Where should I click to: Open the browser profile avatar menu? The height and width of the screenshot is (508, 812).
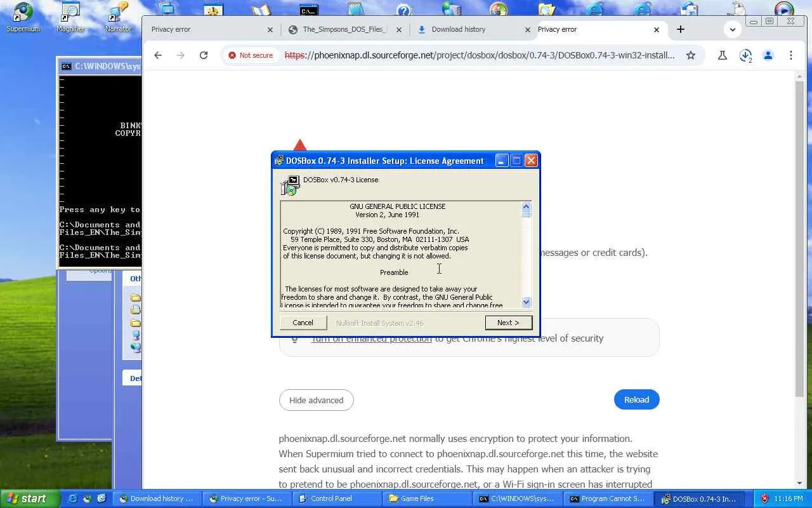(768, 55)
